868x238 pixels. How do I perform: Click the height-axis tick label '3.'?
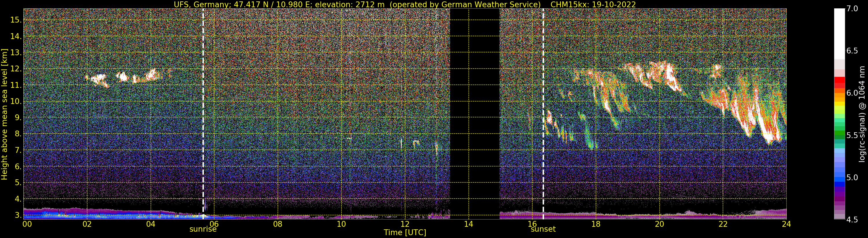click(18, 215)
